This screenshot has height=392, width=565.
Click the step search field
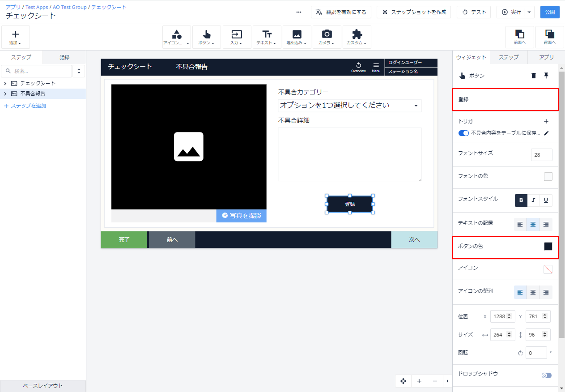point(37,71)
